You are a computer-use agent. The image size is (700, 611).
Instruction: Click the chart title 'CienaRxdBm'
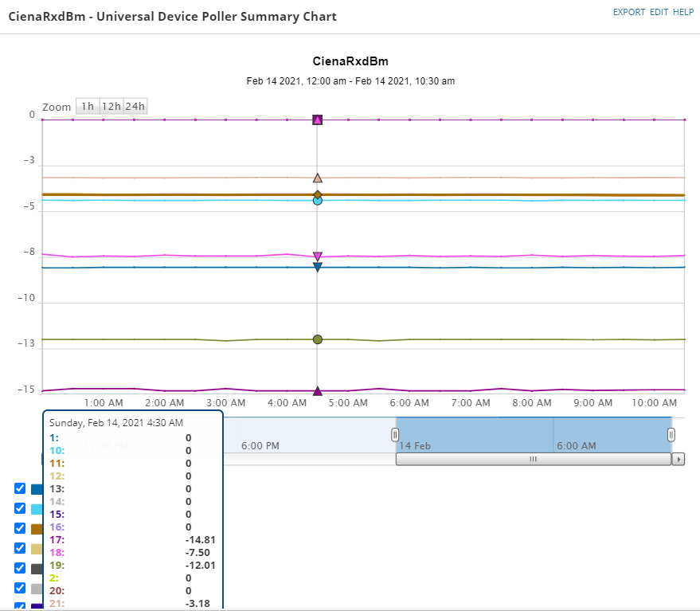[x=350, y=61]
